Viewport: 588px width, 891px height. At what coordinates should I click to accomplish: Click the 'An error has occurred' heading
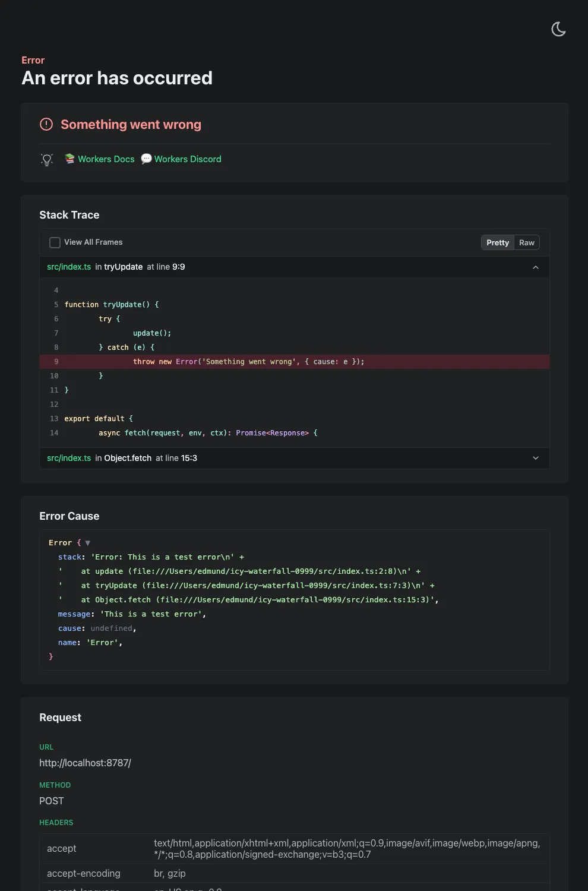pyautogui.click(x=117, y=78)
